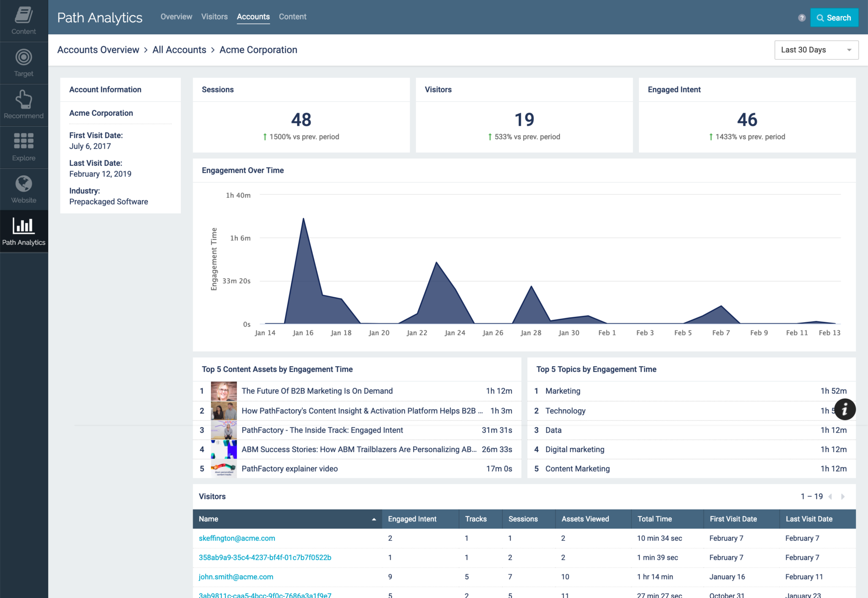Switch to the Content tab

[x=293, y=16]
